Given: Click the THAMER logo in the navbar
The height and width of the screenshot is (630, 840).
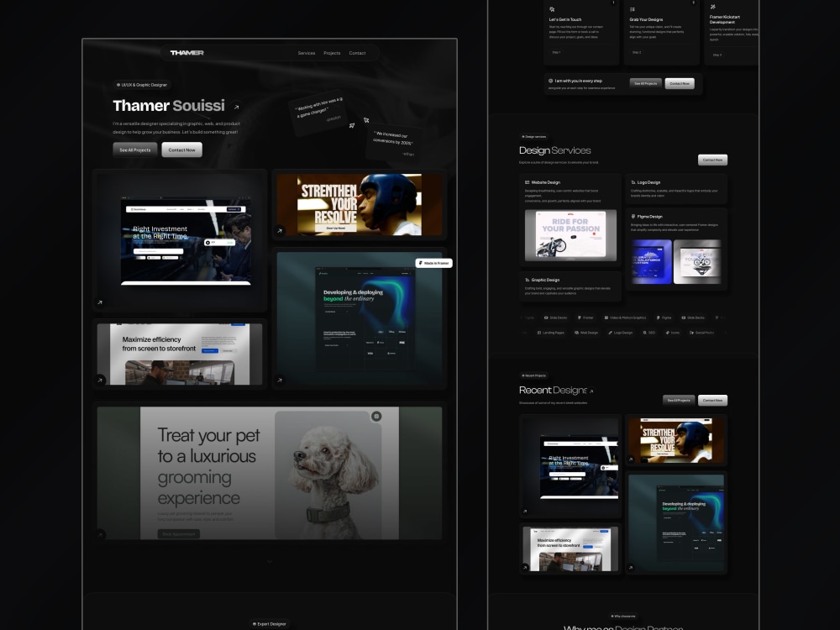Looking at the screenshot, I should [187, 52].
